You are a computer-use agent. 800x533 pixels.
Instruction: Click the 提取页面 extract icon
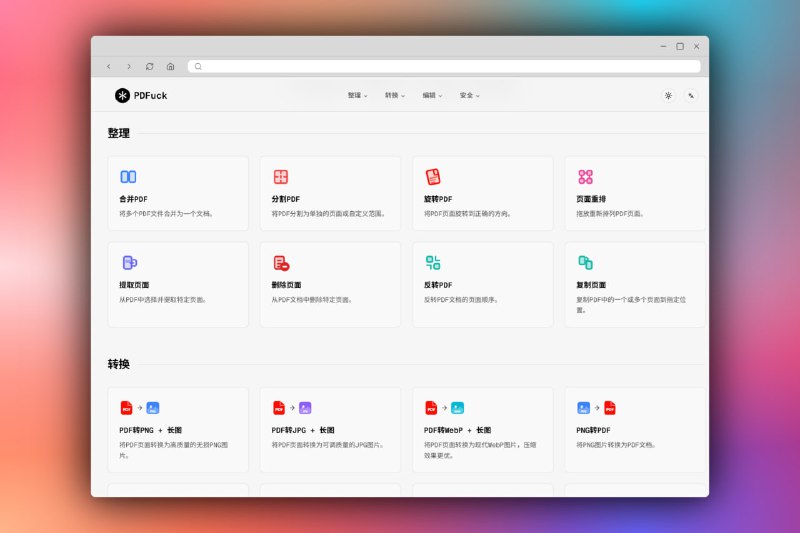point(130,263)
